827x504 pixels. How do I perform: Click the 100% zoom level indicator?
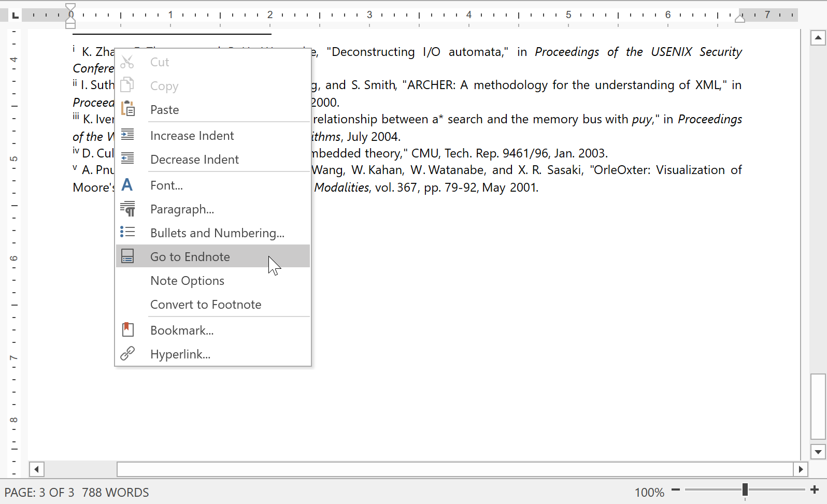click(649, 493)
